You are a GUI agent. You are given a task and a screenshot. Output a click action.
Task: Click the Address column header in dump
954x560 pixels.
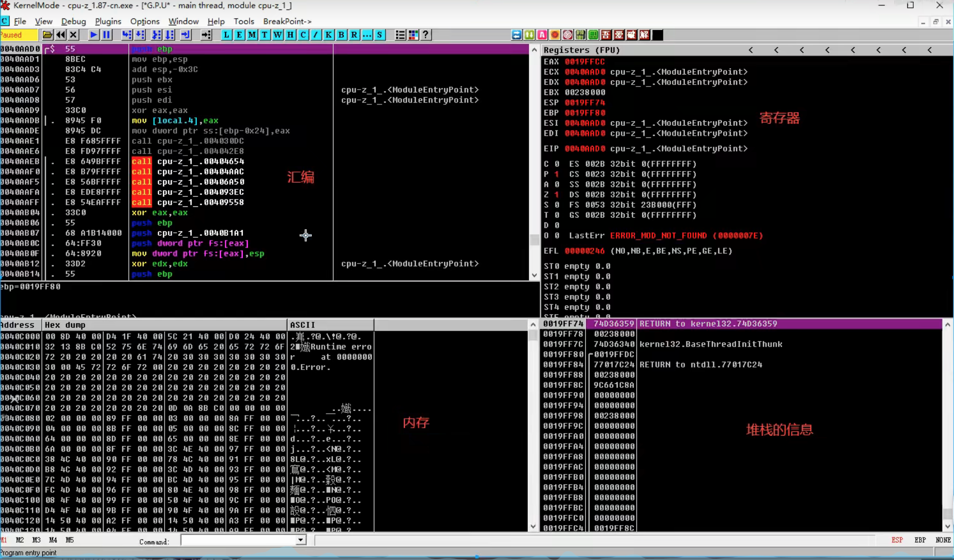coord(20,325)
